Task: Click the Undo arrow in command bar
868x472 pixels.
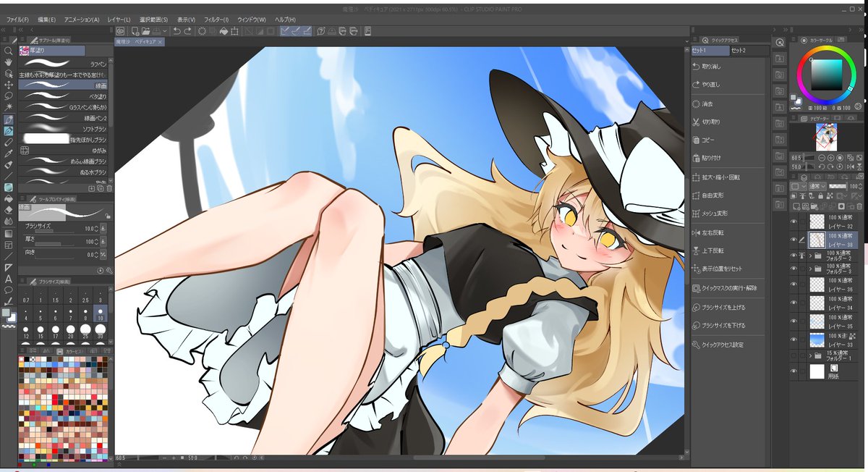Action: point(176,31)
